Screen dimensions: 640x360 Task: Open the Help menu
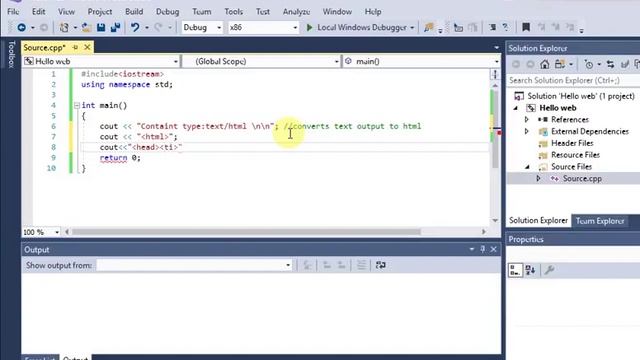tap(373, 11)
